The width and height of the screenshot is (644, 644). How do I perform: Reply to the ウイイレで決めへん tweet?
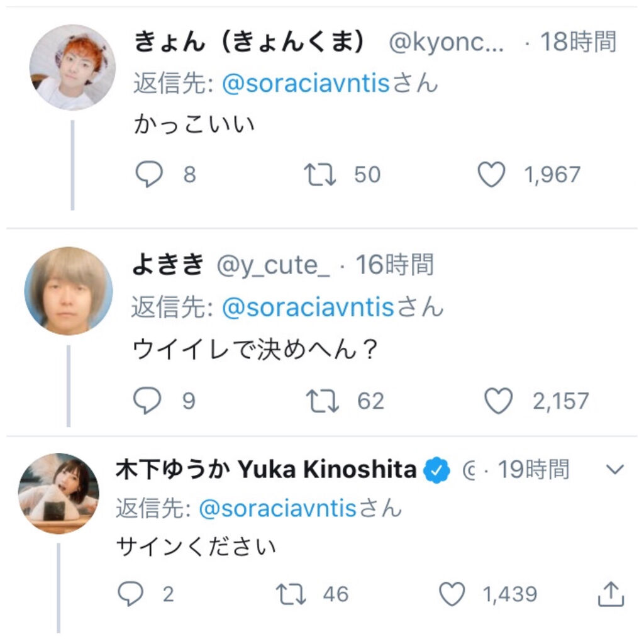click(148, 401)
